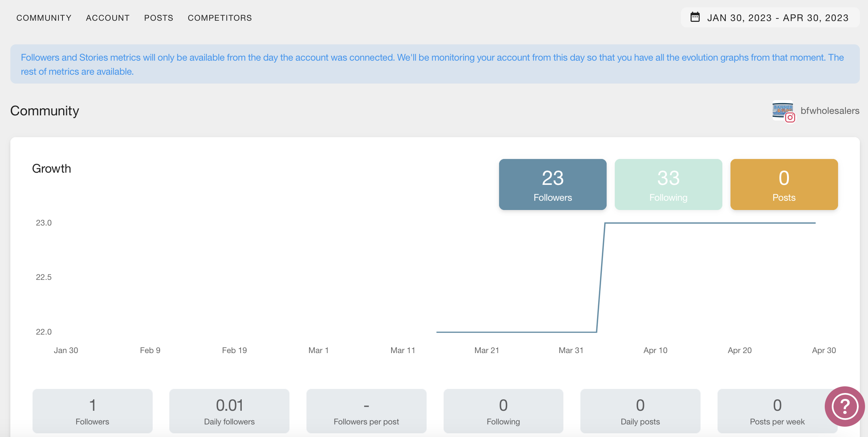Click the Followers metric card

click(553, 184)
